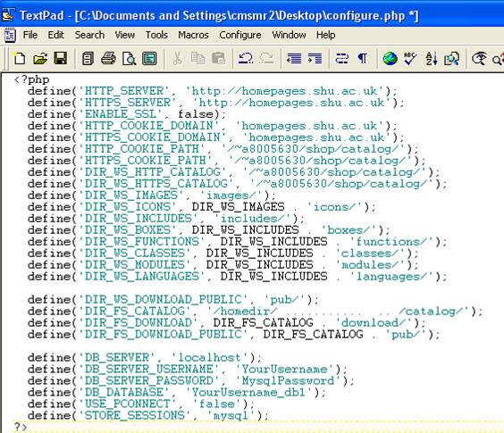The height and width of the screenshot is (433, 504).
Task: Open the Search menu
Action: click(89, 35)
